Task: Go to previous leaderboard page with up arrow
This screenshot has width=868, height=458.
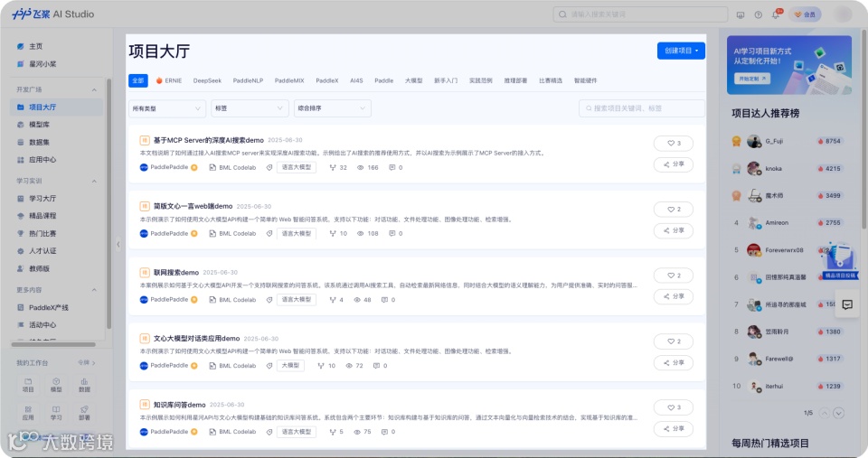Action: [x=825, y=413]
